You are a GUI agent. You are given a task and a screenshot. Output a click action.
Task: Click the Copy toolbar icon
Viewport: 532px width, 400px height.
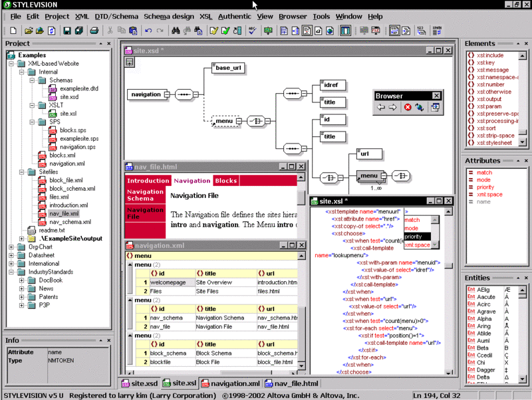(122, 31)
